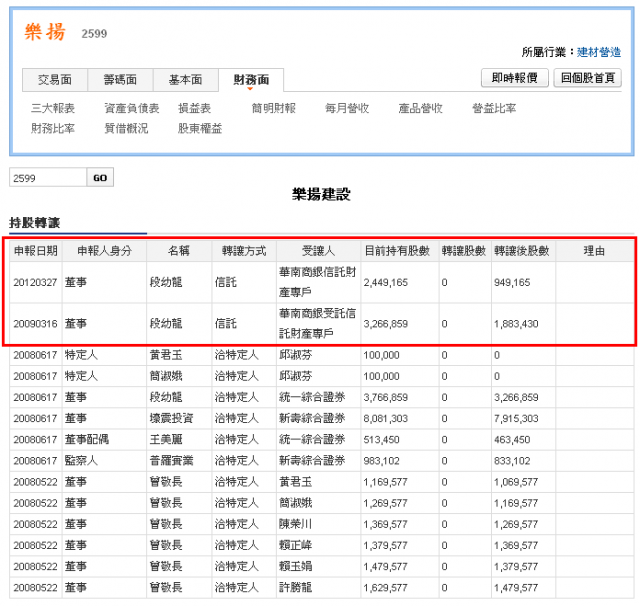Select the date cell 20090316
Image resolution: width=640 pixels, height=606 pixels.
[35, 324]
